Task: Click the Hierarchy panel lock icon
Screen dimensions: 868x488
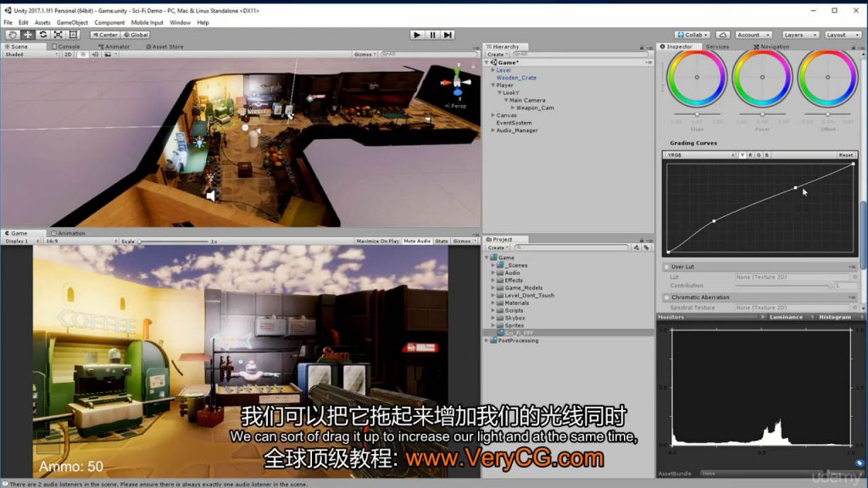Action: click(x=642, y=47)
